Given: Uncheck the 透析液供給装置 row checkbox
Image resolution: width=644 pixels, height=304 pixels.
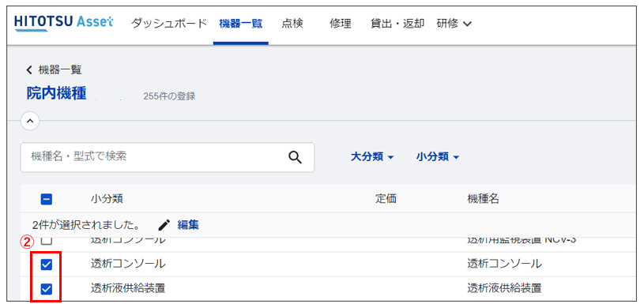Looking at the screenshot, I should click(47, 289).
